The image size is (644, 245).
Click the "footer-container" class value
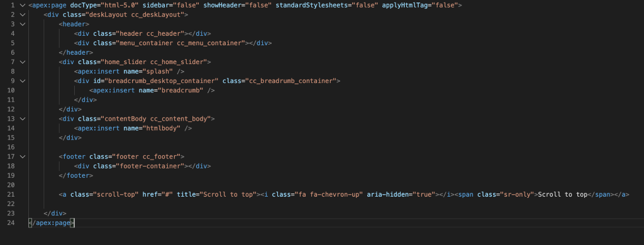click(150, 166)
